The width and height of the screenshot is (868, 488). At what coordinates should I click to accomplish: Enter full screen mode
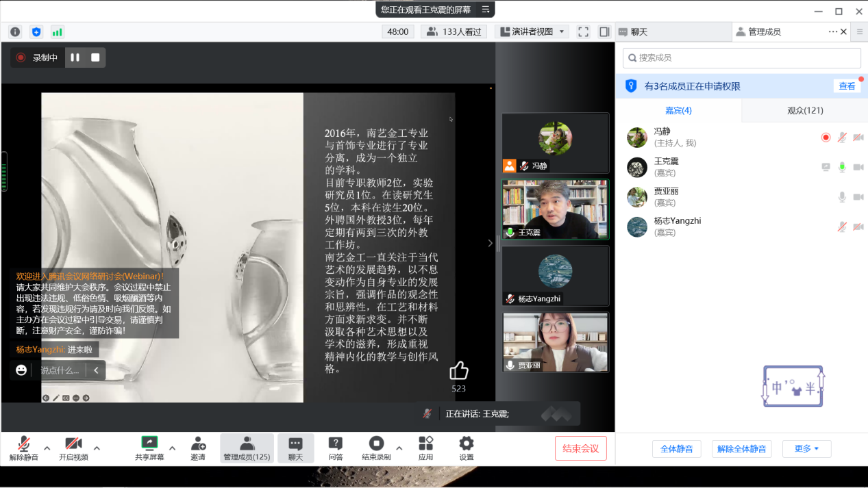coord(583,31)
